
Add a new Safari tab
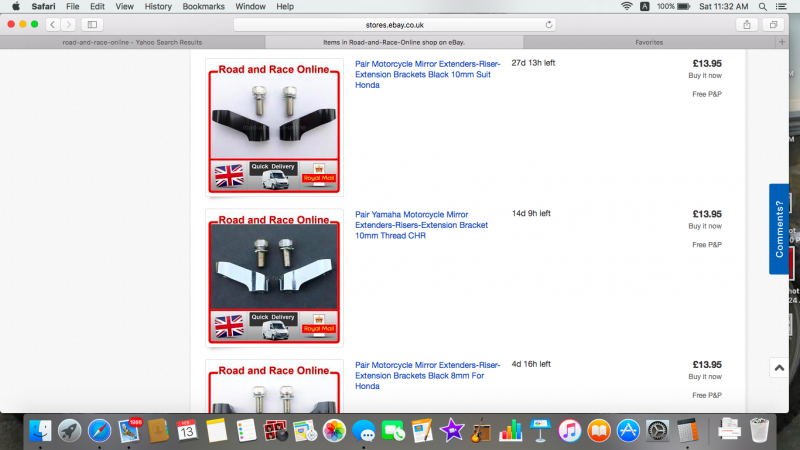pos(782,42)
